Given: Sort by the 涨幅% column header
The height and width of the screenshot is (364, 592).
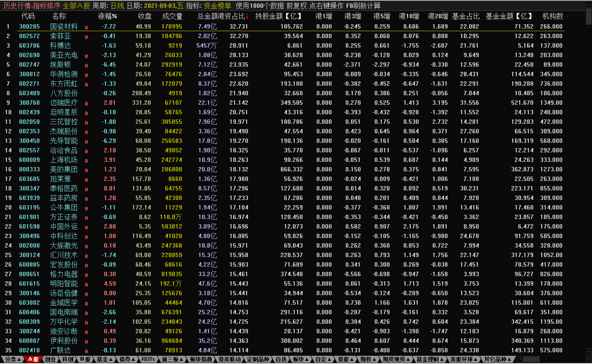Looking at the screenshot, I should [x=108, y=16].
